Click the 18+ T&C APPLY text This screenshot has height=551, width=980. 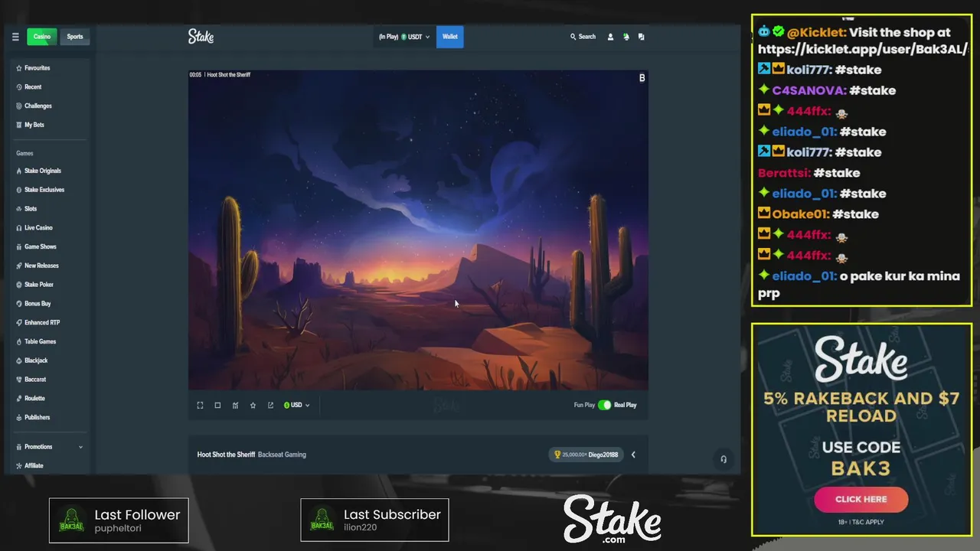861,523
